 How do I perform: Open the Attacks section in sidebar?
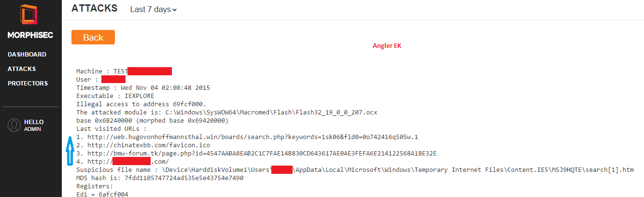(22, 69)
